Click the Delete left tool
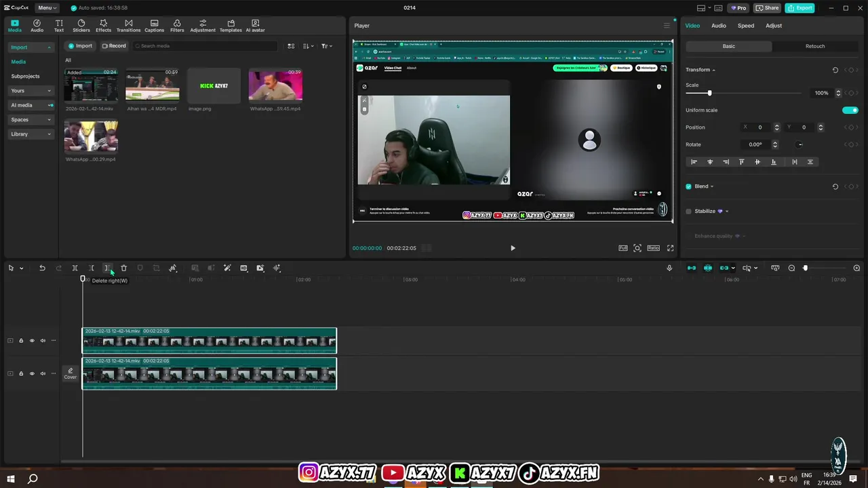The height and width of the screenshot is (488, 868). 91,268
